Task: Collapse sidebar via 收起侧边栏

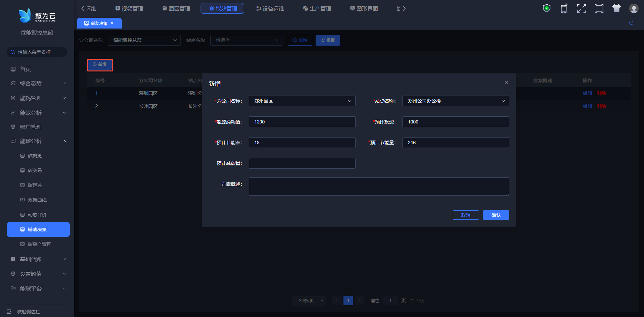Action: (28, 312)
